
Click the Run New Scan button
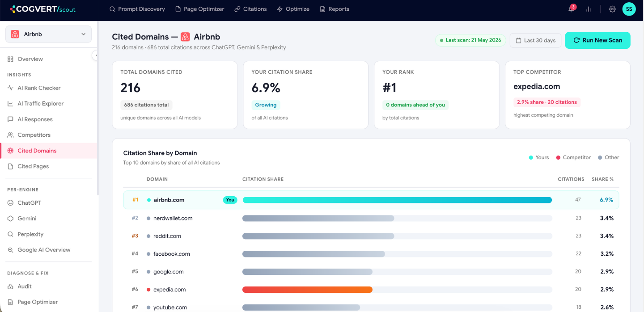[x=597, y=40]
